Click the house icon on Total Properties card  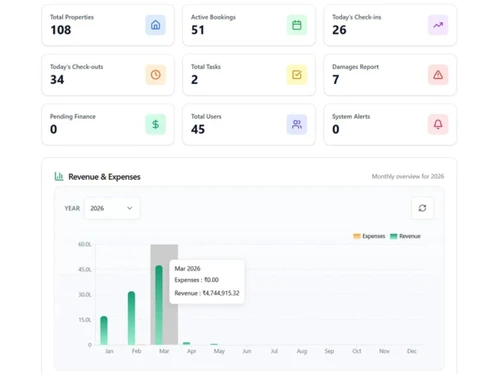(155, 25)
